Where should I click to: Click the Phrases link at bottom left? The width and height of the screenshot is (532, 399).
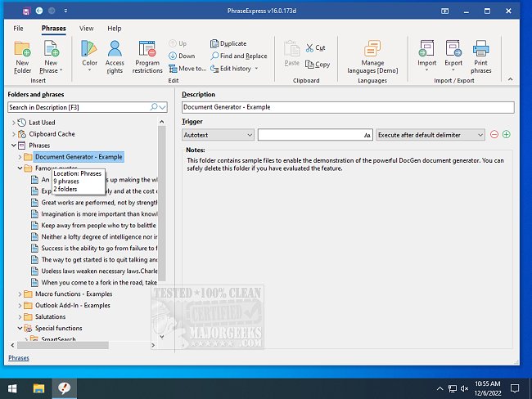[18, 358]
